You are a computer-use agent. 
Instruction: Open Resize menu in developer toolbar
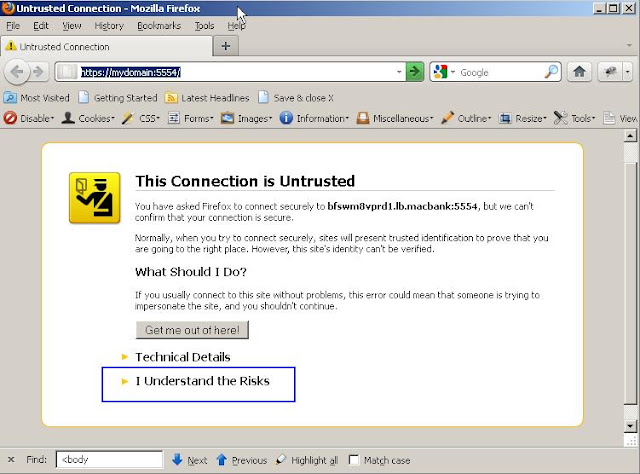[x=523, y=118]
